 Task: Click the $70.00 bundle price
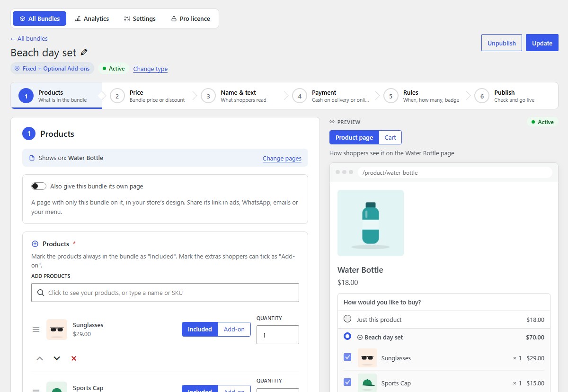tap(535, 337)
